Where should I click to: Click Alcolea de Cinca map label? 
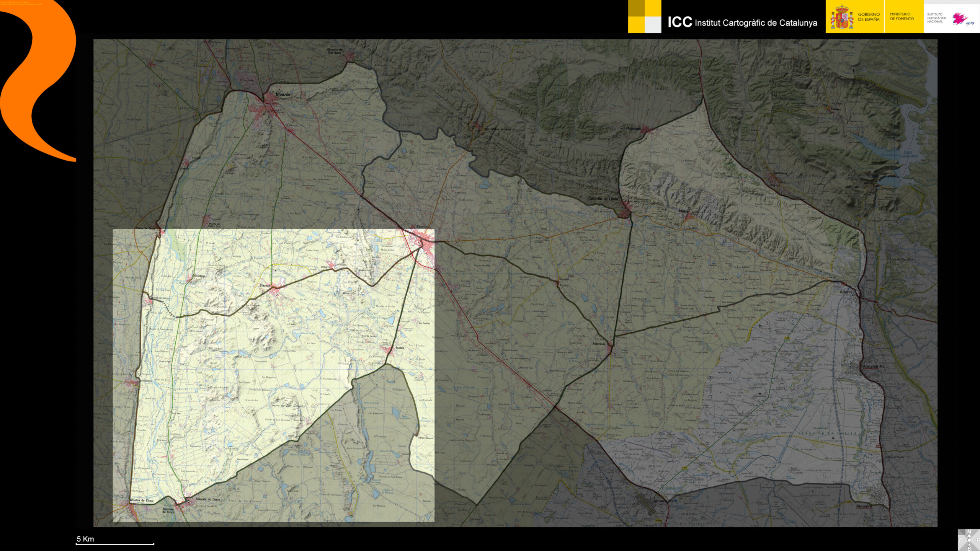[x=141, y=500]
